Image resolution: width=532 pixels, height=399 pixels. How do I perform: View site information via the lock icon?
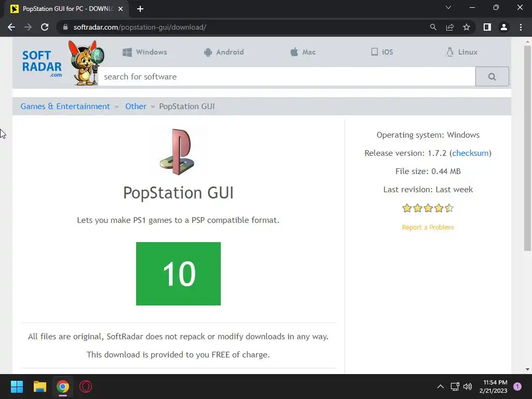point(65,27)
